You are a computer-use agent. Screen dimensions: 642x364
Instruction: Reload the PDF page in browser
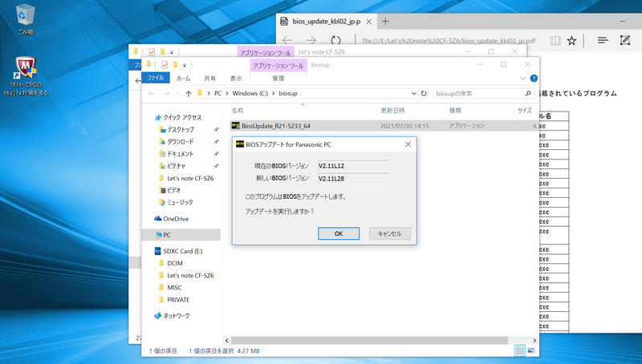pyautogui.click(x=335, y=40)
